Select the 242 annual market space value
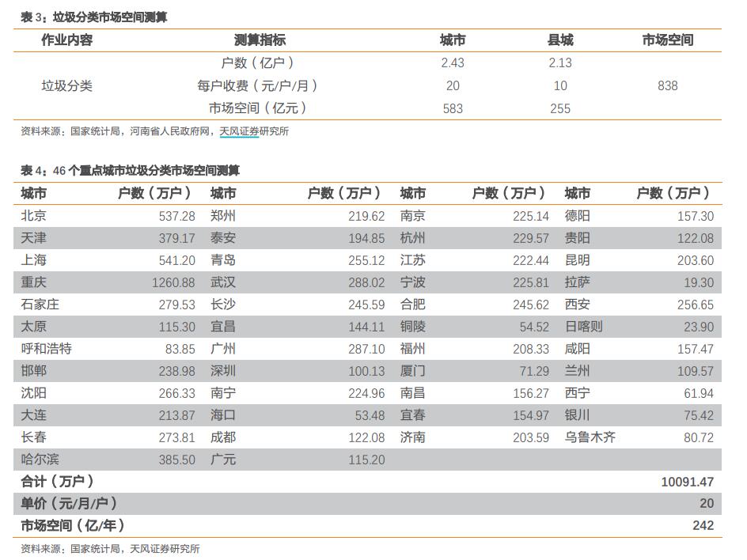 point(702,525)
